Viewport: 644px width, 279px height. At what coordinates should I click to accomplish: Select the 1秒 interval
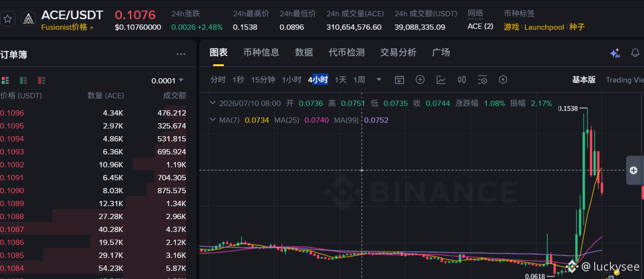pyautogui.click(x=238, y=80)
